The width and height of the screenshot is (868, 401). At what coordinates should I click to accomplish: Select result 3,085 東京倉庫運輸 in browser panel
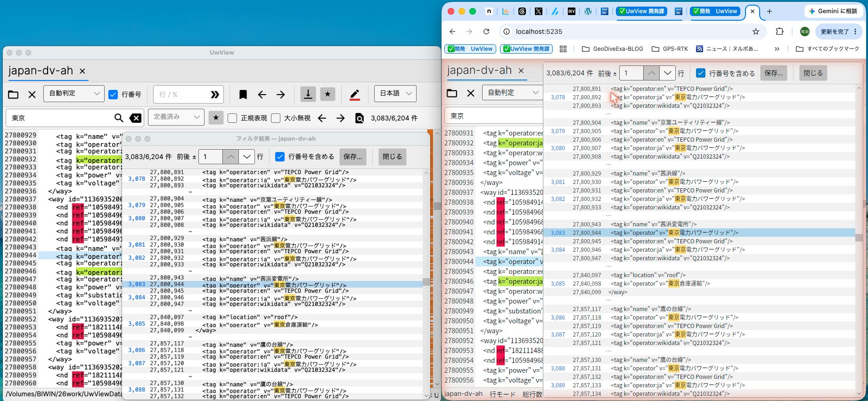tap(699, 283)
